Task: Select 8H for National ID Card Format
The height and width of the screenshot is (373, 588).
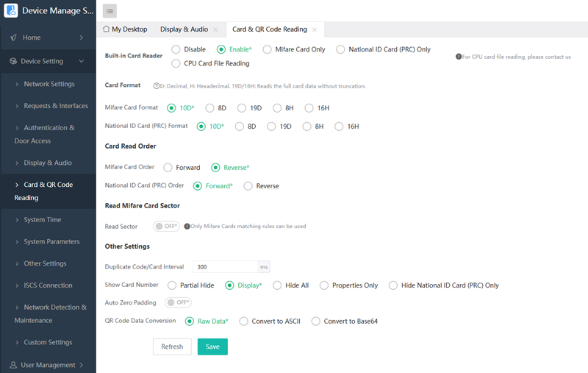Action: coord(307,127)
